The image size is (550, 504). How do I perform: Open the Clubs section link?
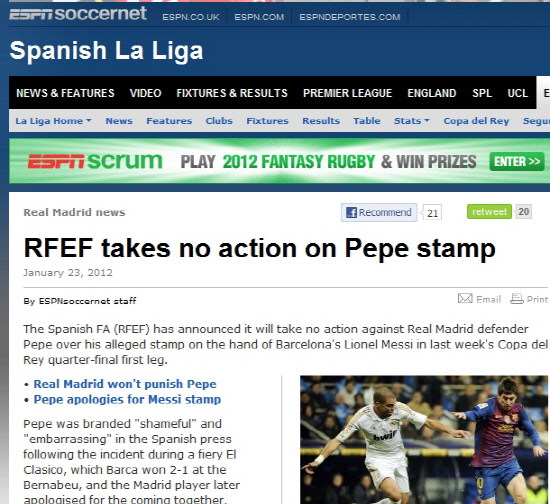click(x=219, y=121)
